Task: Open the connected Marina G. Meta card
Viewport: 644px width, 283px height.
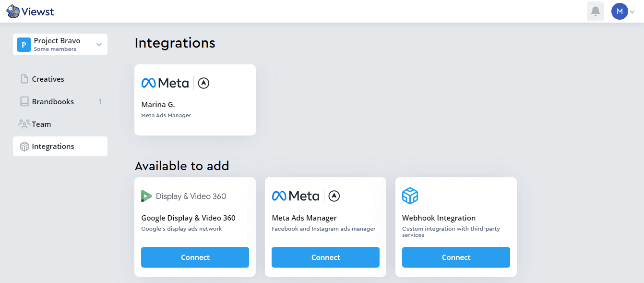Action: point(195,100)
